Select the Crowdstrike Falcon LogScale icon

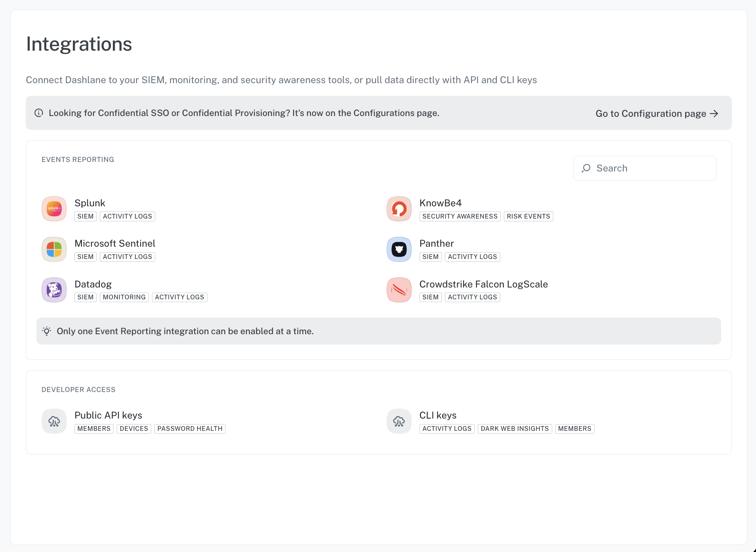click(399, 290)
